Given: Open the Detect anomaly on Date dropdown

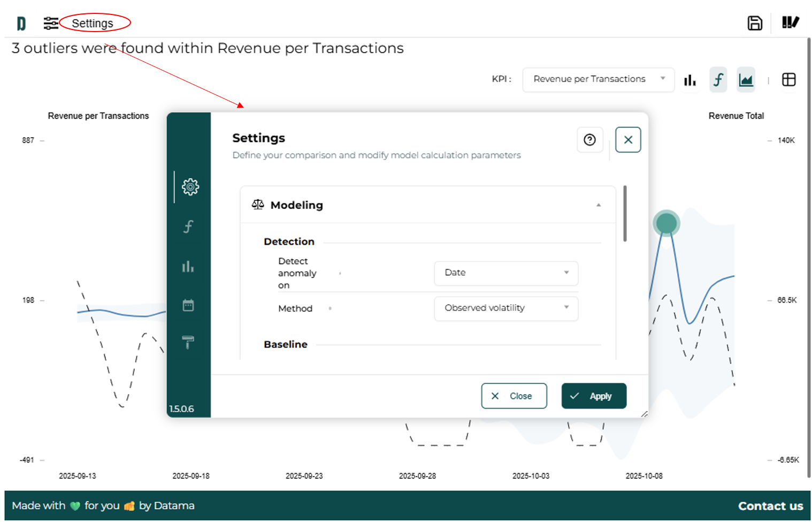Looking at the screenshot, I should point(505,273).
